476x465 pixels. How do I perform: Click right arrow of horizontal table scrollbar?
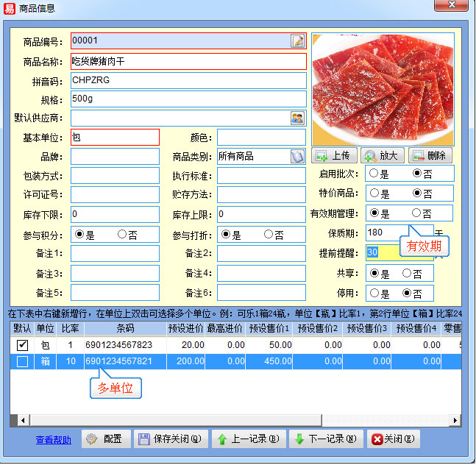(x=457, y=420)
